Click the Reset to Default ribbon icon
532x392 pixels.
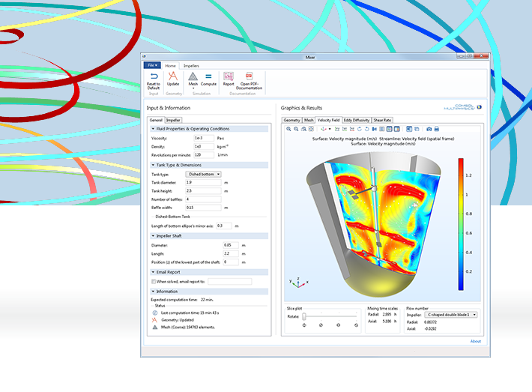click(x=154, y=76)
